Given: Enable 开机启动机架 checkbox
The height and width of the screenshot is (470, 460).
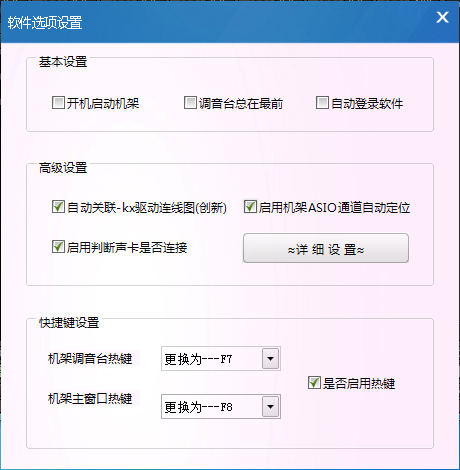Looking at the screenshot, I should tap(58, 103).
